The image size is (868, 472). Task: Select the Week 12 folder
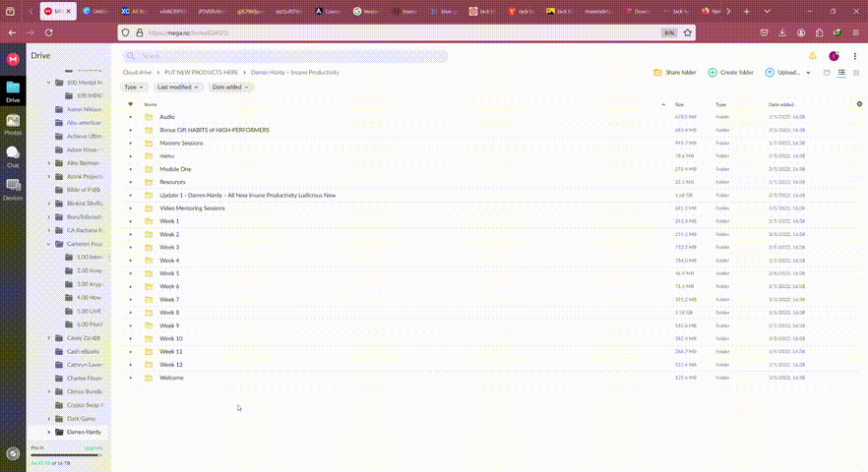click(171, 365)
